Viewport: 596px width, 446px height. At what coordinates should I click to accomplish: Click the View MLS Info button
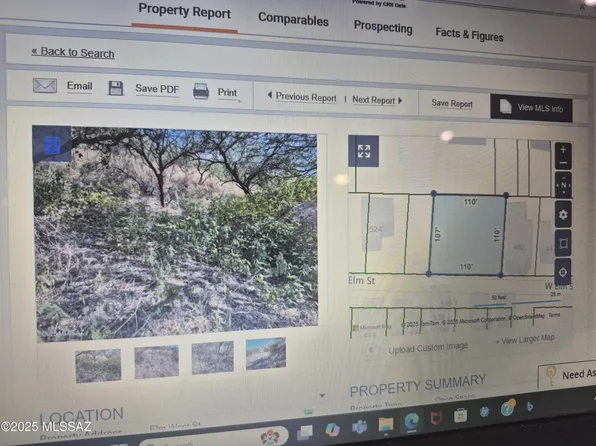coord(531,108)
